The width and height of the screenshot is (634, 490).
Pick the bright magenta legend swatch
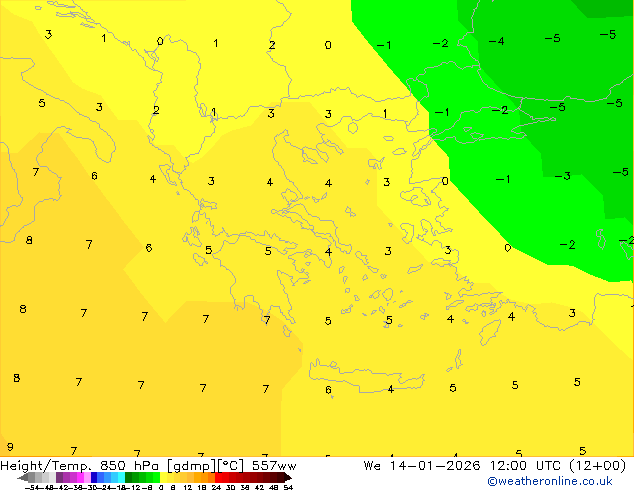tap(80, 477)
